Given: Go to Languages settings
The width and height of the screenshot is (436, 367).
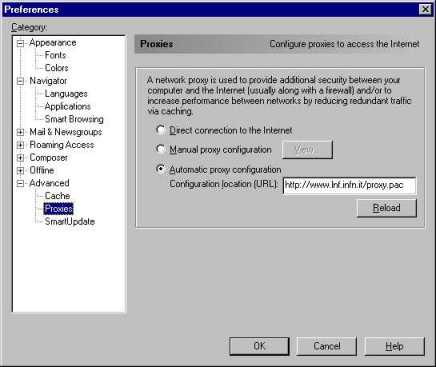Looking at the screenshot, I should [66, 94].
